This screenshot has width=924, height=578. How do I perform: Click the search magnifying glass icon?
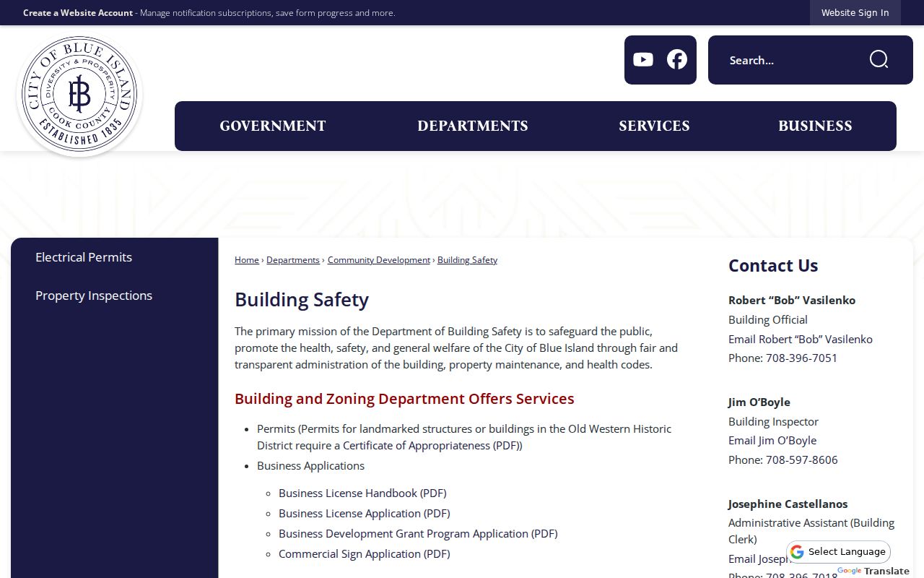tap(879, 59)
